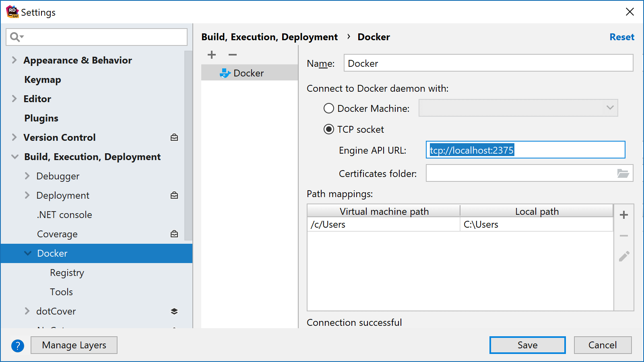The height and width of the screenshot is (362, 644).
Task: Click the Manage Layers button
Action: pyautogui.click(x=74, y=345)
